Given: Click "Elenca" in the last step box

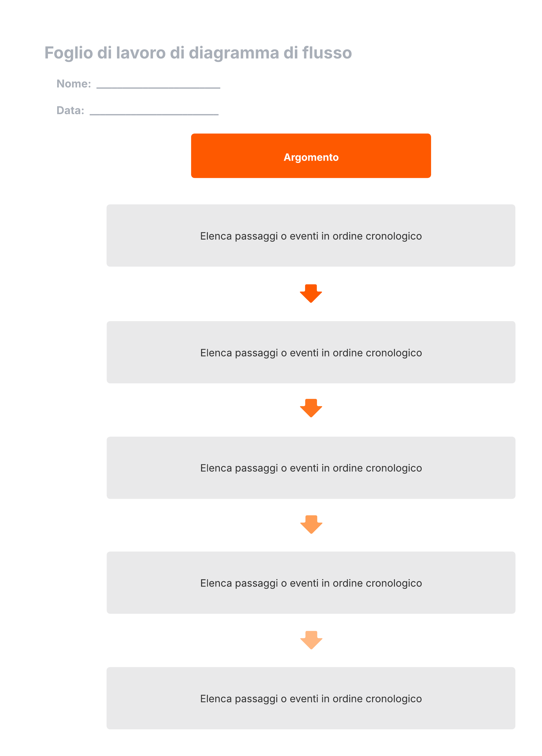Looking at the screenshot, I should pyautogui.click(x=216, y=698).
